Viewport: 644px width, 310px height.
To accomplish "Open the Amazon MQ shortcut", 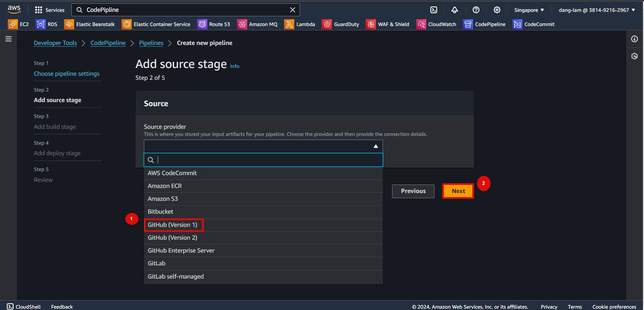I will click(x=257, y=24).
